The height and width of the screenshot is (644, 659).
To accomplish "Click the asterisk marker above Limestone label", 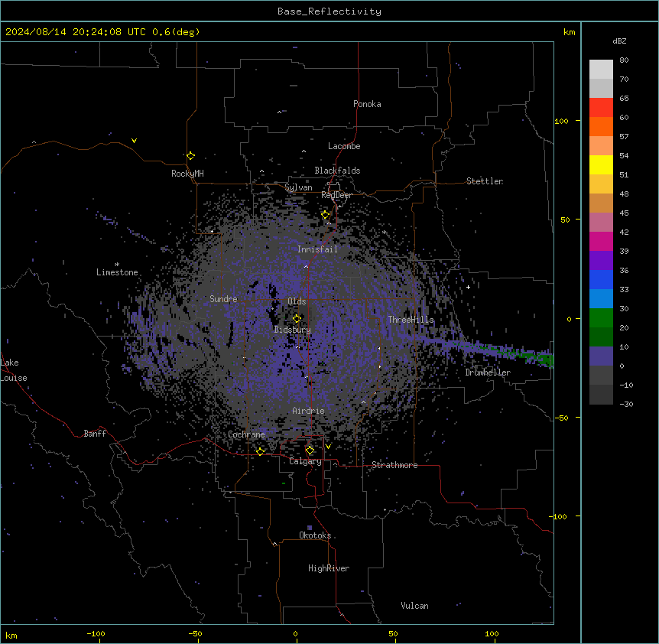I will (x=117, y=265).
